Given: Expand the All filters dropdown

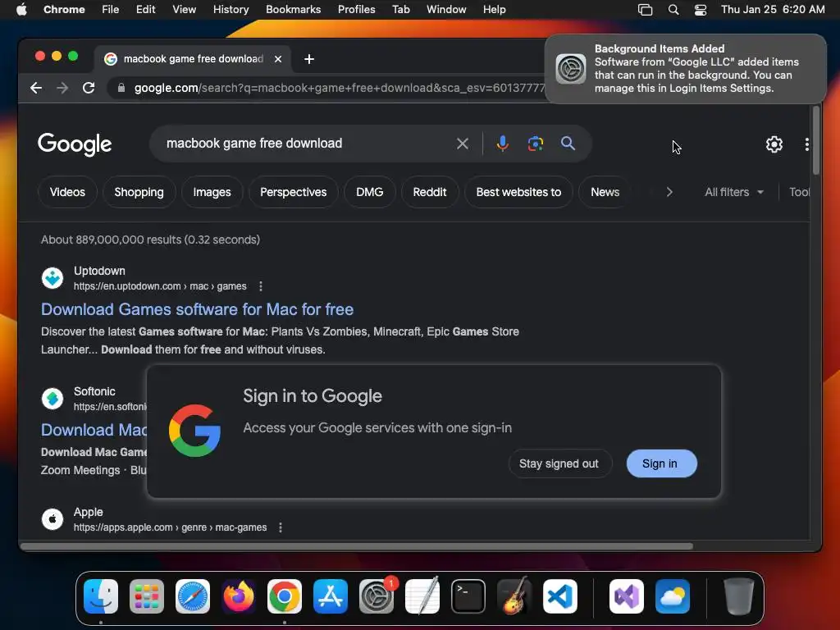Looking at the screenshot, I should pos(734,192).
